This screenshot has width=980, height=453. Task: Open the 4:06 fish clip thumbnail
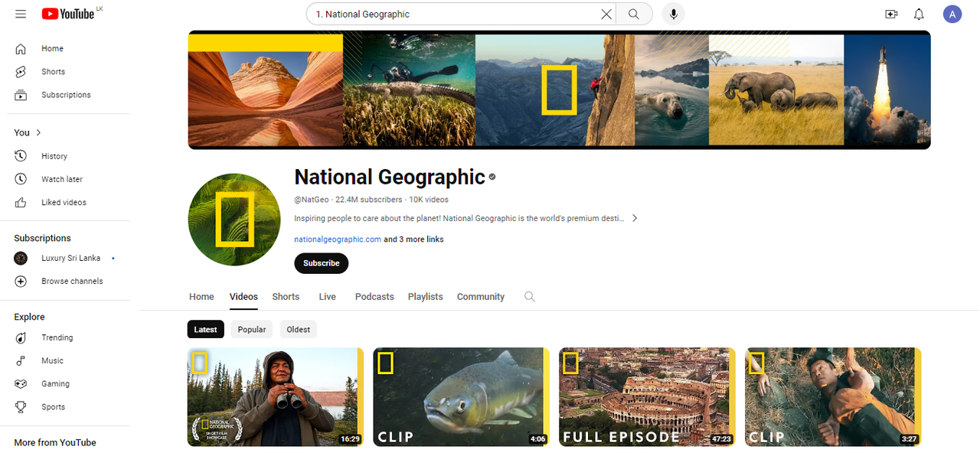tap(462, 397)
